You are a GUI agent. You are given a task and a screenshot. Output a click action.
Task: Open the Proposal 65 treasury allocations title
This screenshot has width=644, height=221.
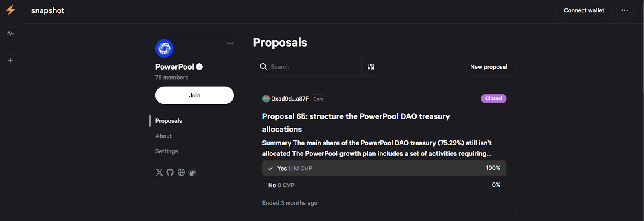pos(356,123)
